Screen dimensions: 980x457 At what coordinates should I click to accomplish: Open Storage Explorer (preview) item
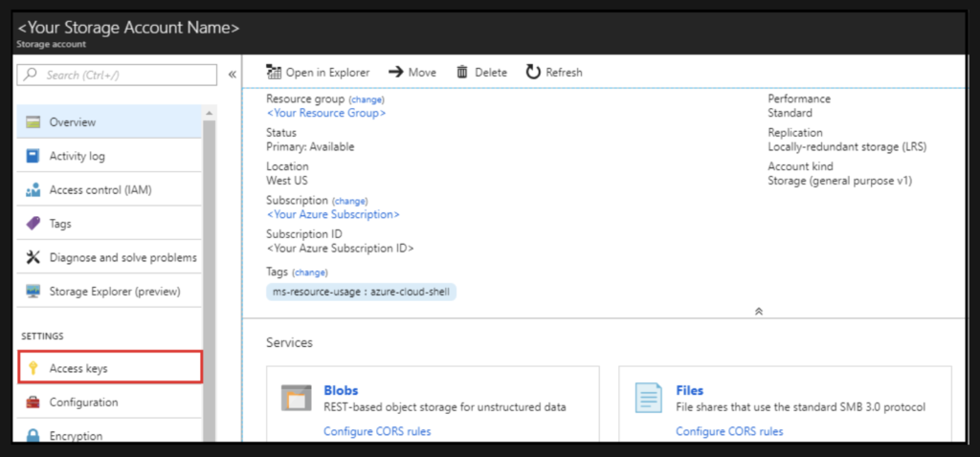coord(109,291)
